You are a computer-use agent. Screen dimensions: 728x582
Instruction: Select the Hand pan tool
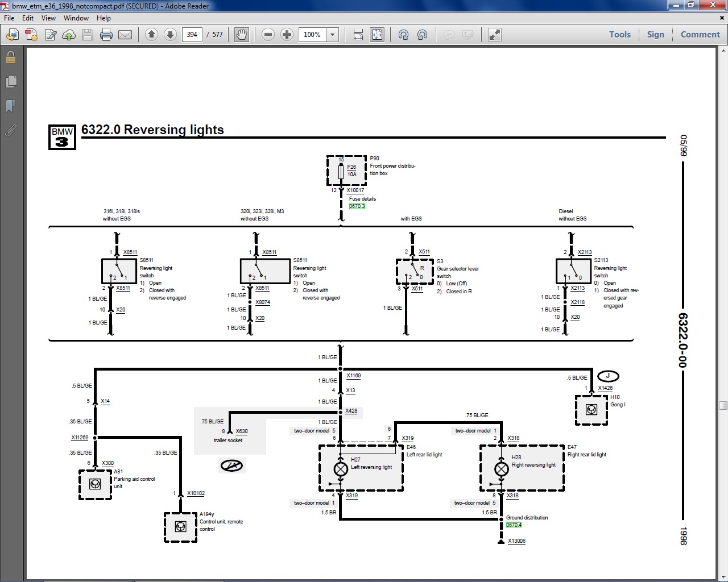[242, 35]
